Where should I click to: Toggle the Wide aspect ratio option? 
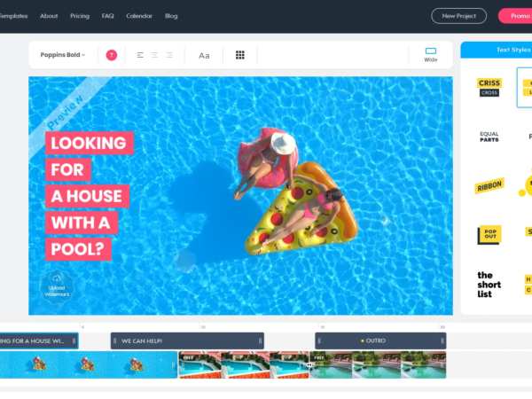(x=431, y=55)
